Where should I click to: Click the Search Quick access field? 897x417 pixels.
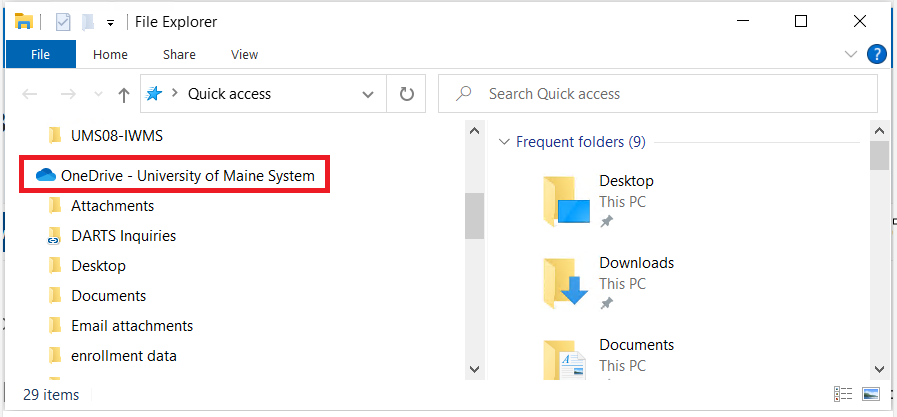[x=658, y=94]
